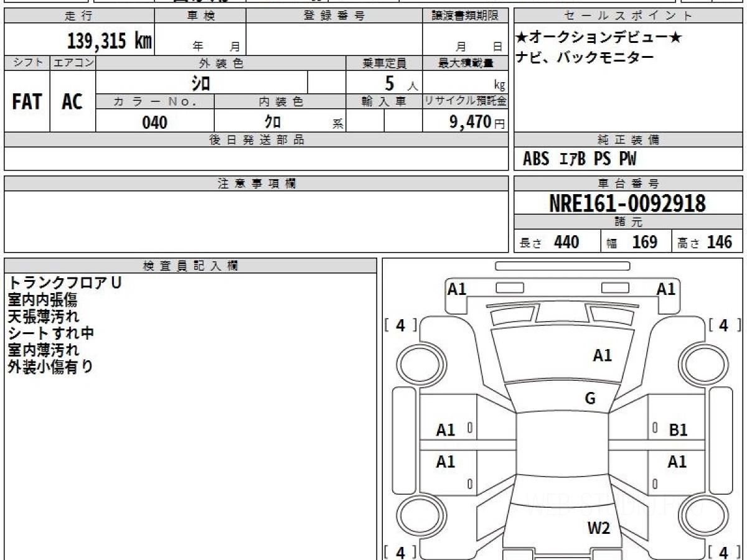Select the クロ interior color value
747x560 pixels.
click(x=272, y=123)
